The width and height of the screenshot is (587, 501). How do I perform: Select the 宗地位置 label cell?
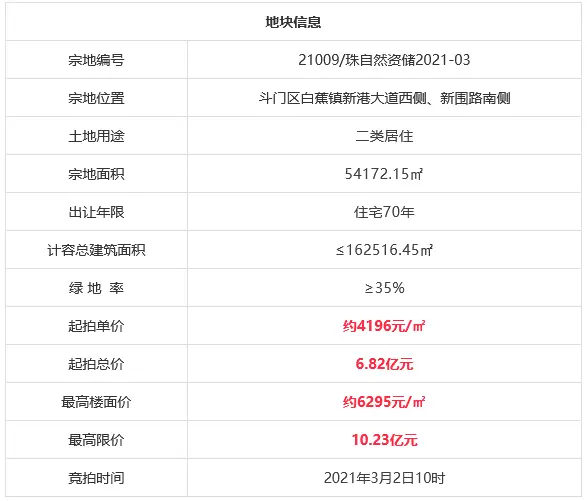[96, 98]
